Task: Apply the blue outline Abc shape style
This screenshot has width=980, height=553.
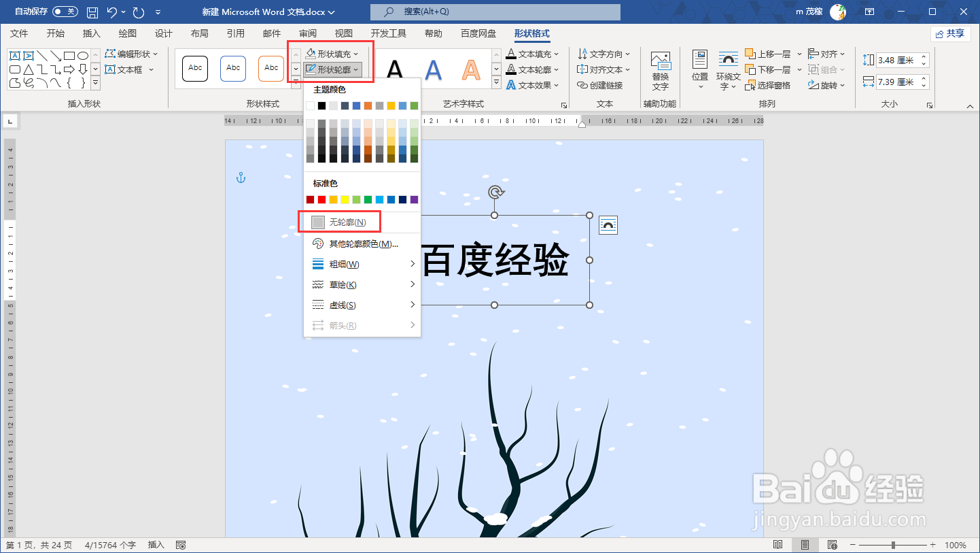Action: click(233, 68)
